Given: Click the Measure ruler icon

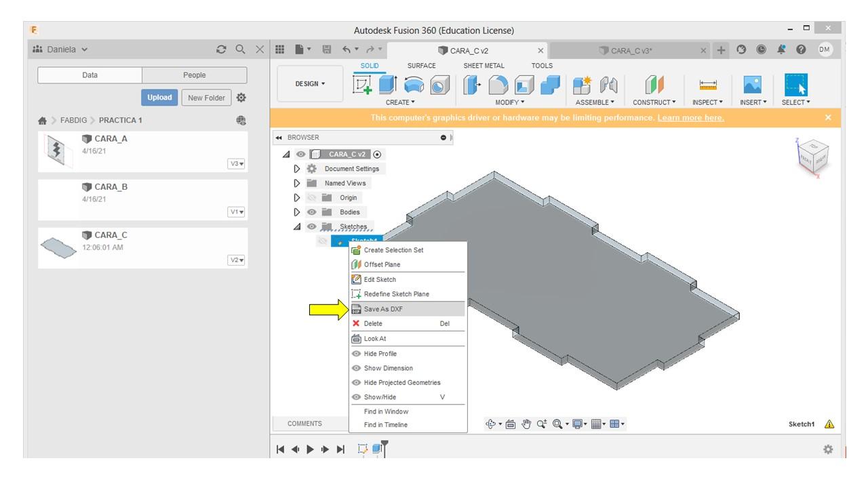Looking at the screenshot, I should (709, 85).
